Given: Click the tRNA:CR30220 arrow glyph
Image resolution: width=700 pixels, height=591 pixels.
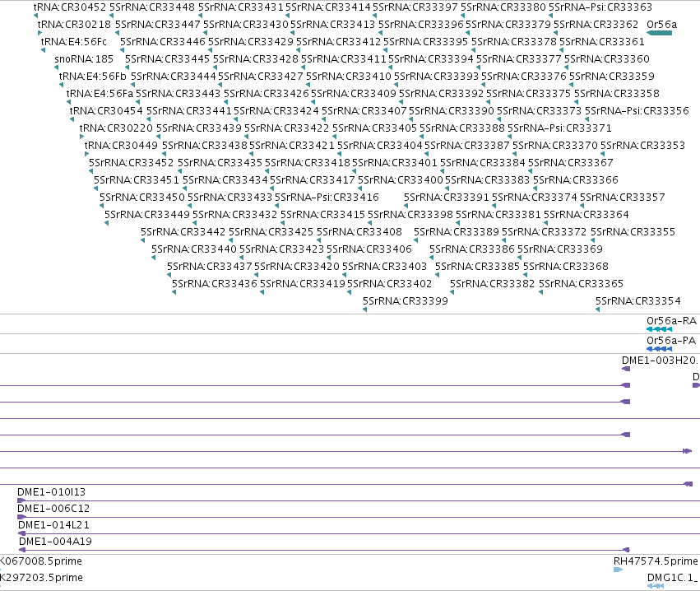Looking at the screenshot, I should click(81, 137).
